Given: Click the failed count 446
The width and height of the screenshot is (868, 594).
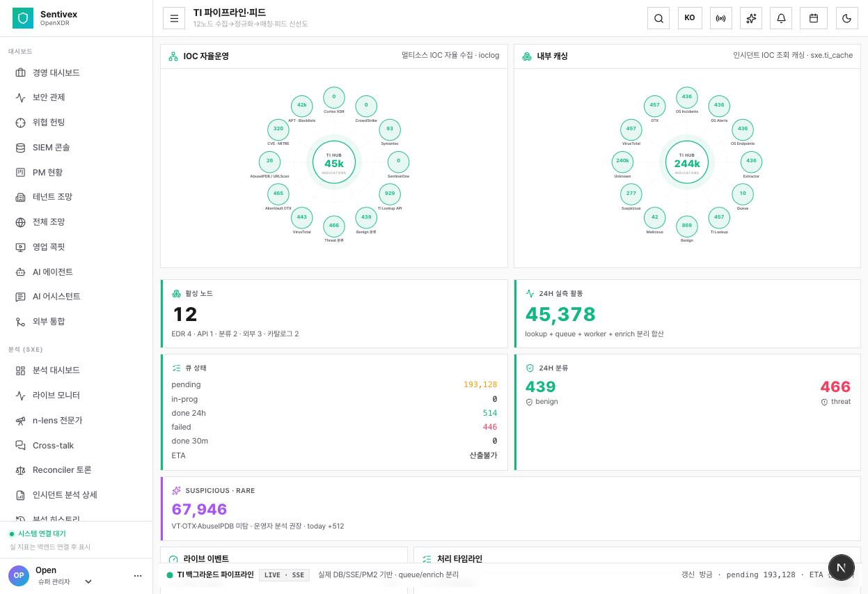Looking at the screenshot, I should [490, 427].
